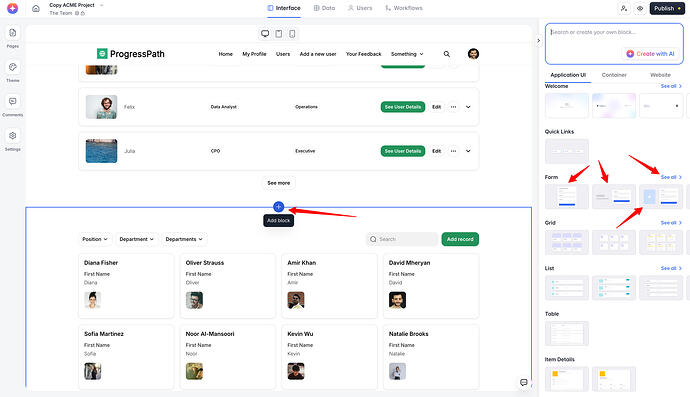This screenshot has width=690, height=397.
Task: Click See User Details for Julia
Action: point(403,151)
